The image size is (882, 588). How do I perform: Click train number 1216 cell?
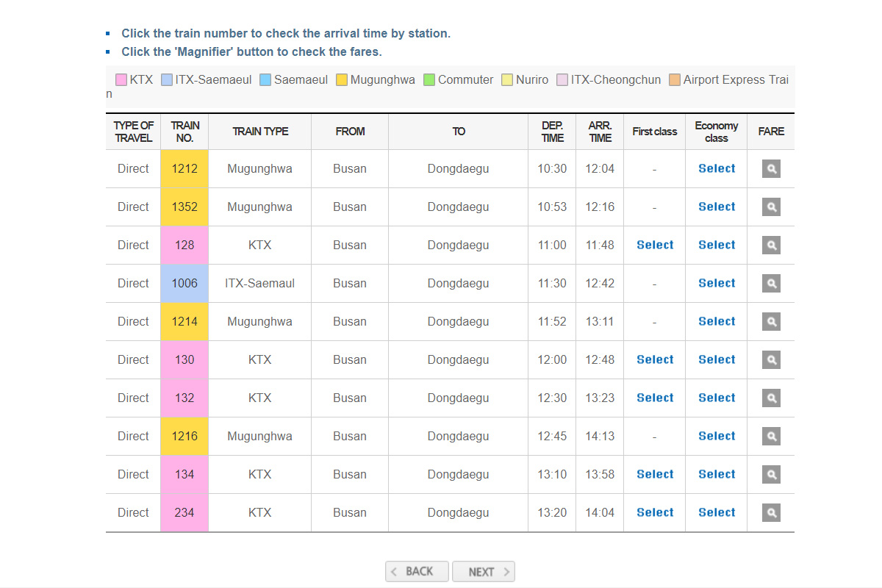pos(184,437)
